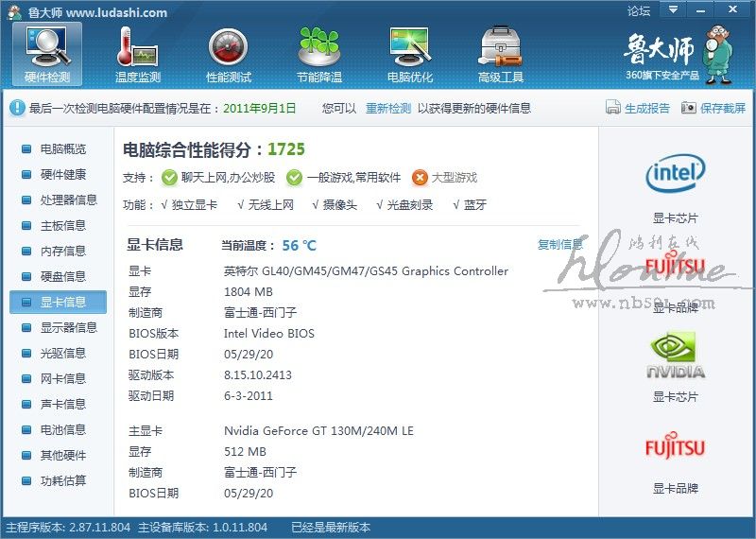Click the score value 1725

[286, 149]
